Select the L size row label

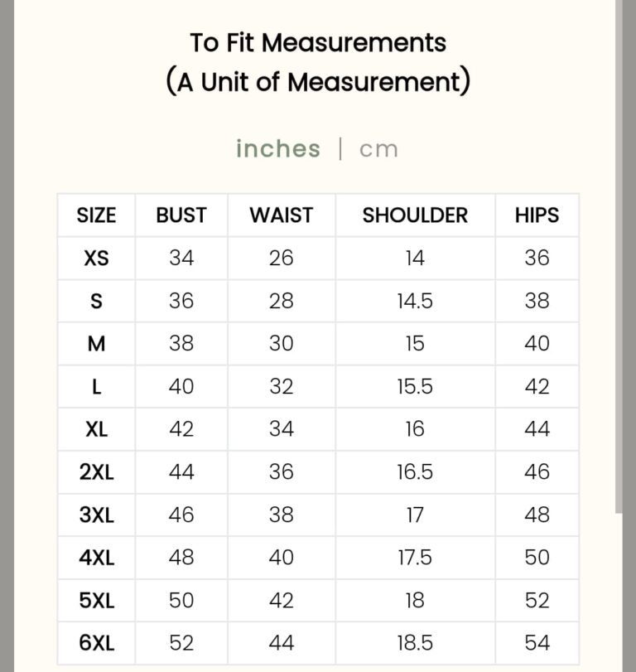click(x=96, y=387)
